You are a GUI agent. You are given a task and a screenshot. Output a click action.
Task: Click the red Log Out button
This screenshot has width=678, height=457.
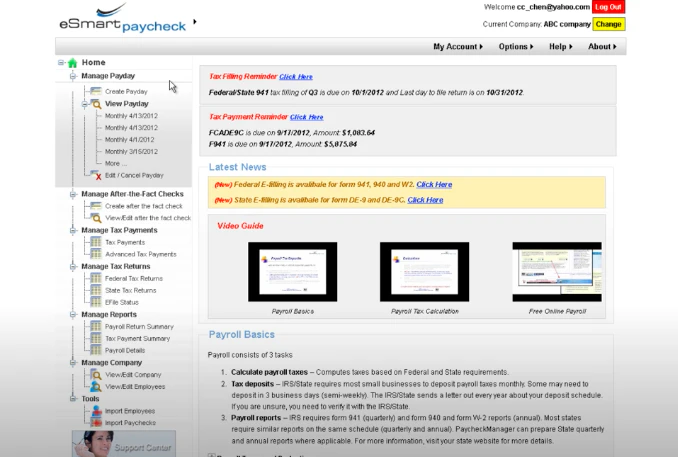pos(608,7)
